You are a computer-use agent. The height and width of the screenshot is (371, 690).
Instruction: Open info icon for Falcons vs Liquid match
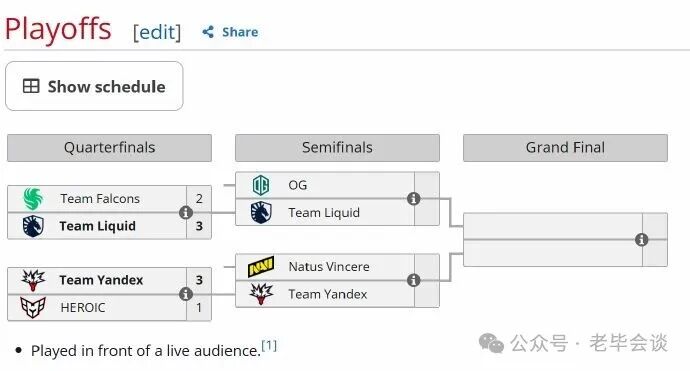(186, 213)
